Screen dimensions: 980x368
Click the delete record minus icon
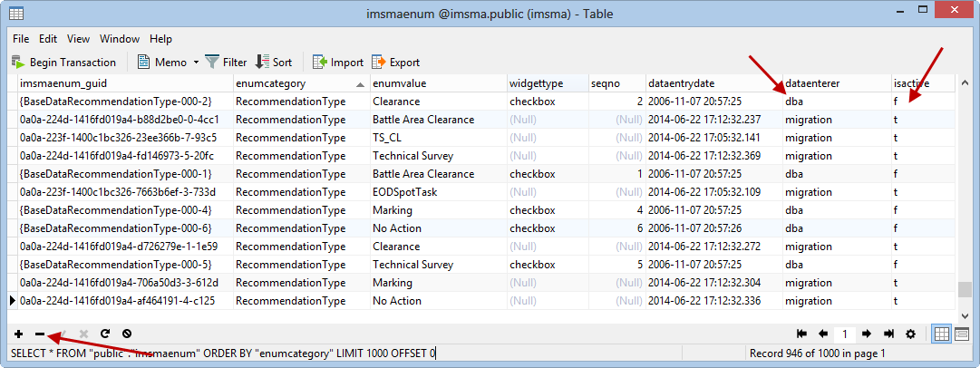(x=40, y=334)
